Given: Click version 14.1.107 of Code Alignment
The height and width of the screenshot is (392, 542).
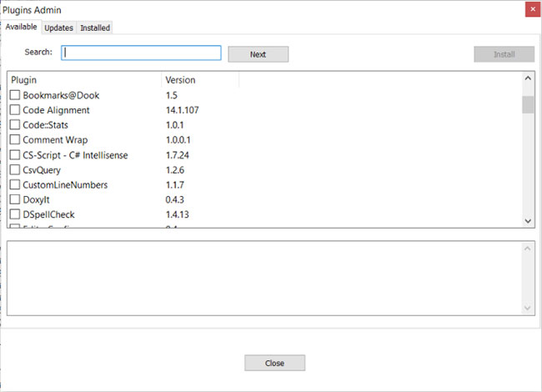Looking at the screenshot, I should click(182, 110).
